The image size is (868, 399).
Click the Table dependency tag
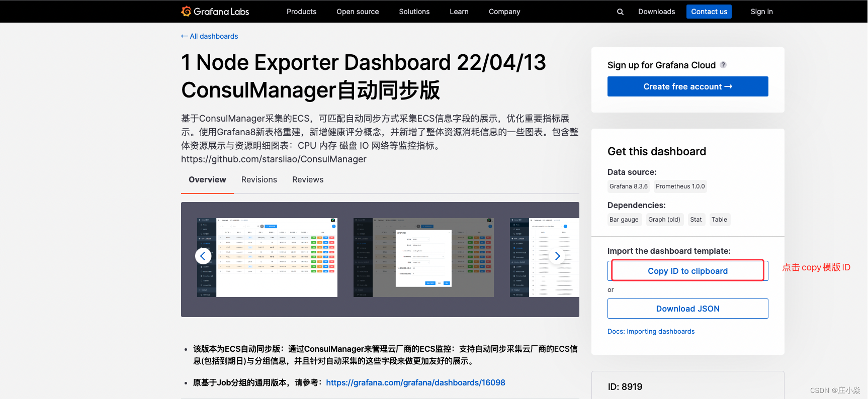(x=719, y=220)
